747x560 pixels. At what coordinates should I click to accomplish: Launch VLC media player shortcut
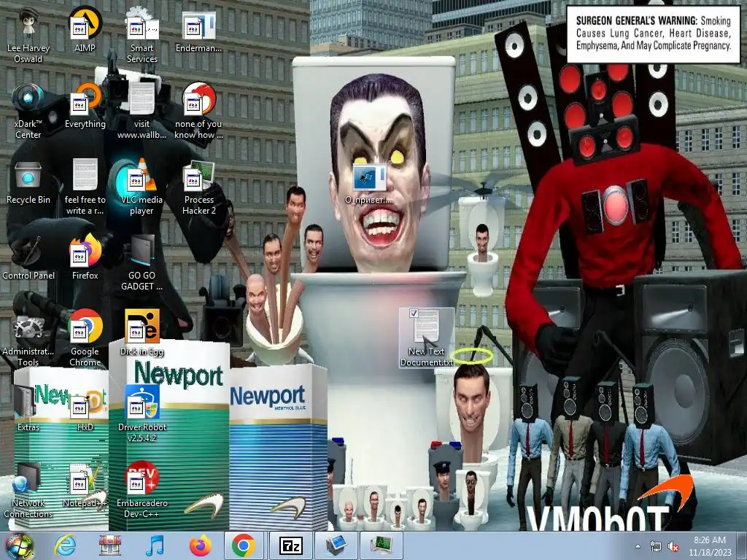(142, 187)
